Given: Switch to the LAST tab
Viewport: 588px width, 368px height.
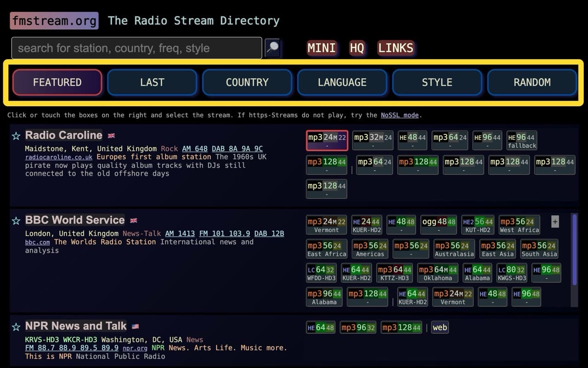Looking at the screenshot, I should point(152,82).
